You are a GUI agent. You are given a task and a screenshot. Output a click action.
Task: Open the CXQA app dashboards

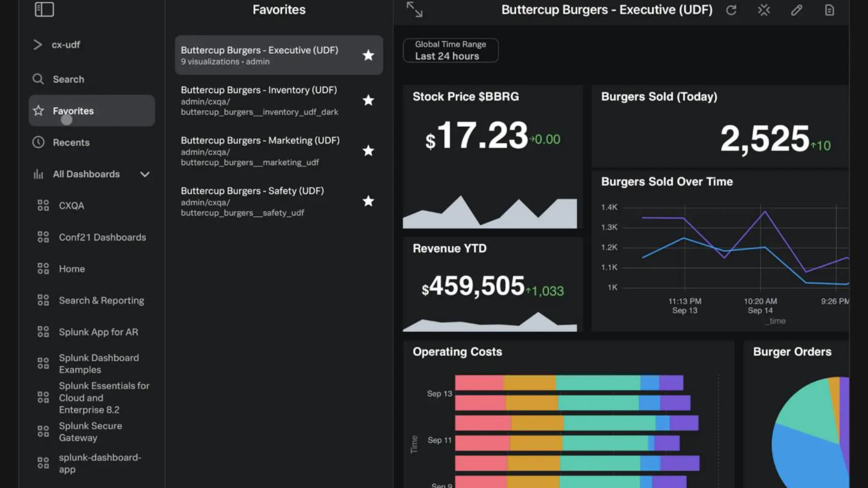click(x=71, y=206)
